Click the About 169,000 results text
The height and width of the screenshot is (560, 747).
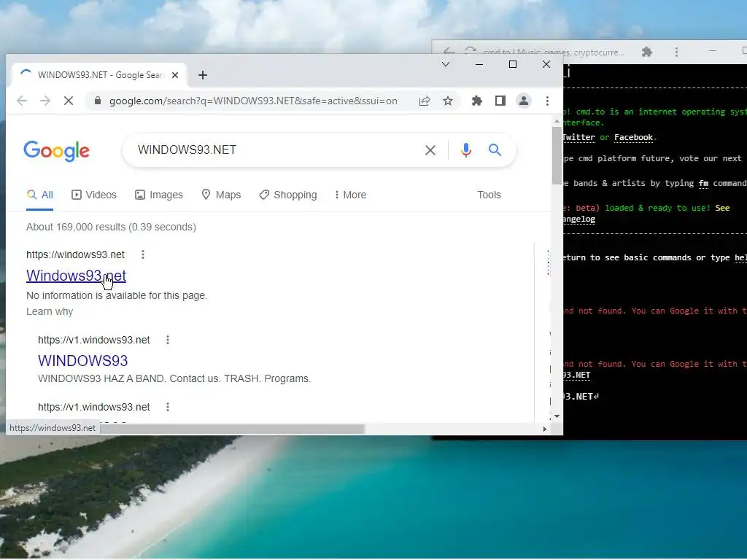click(x=111, y=227)
